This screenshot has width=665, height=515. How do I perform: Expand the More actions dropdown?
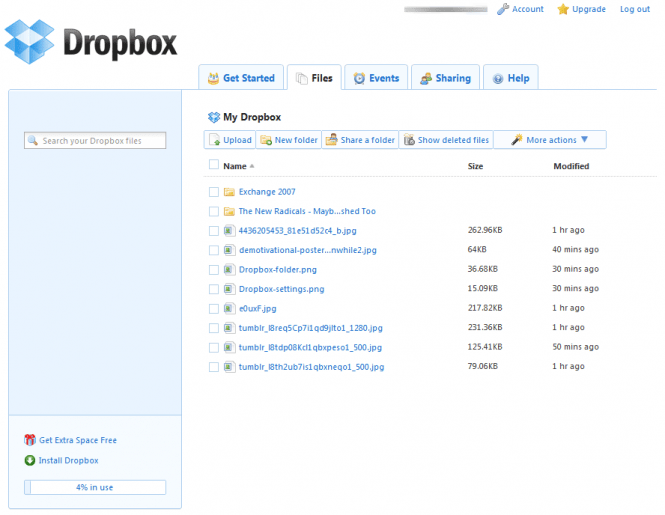550,140
